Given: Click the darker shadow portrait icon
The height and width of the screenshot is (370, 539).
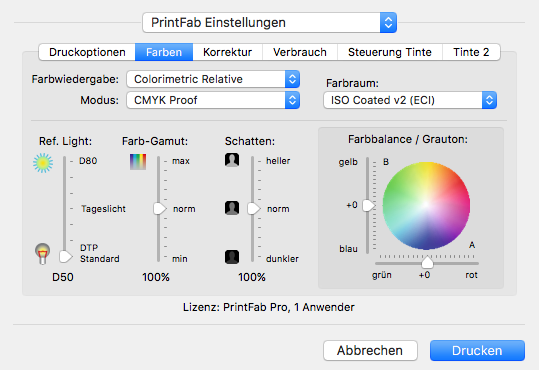Looking at the screenshot, I should pos(232,257).
